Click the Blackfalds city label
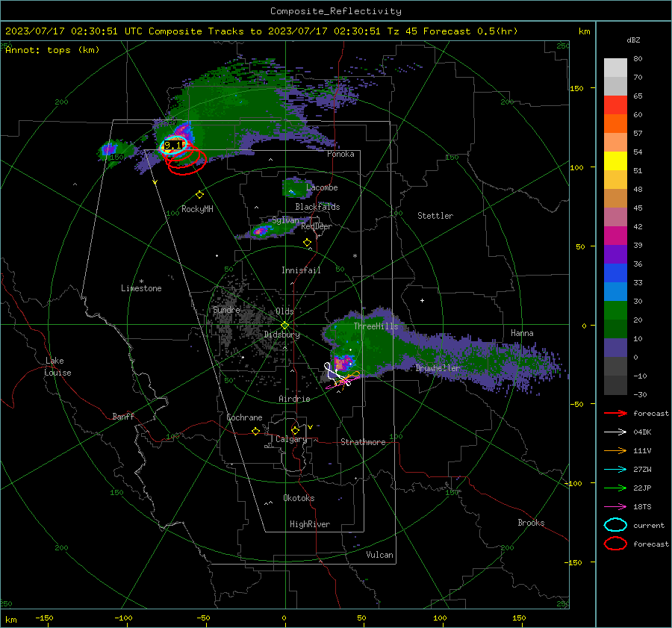Image resolution: width=672 pixels, height=628 pixels. point(317,207)
